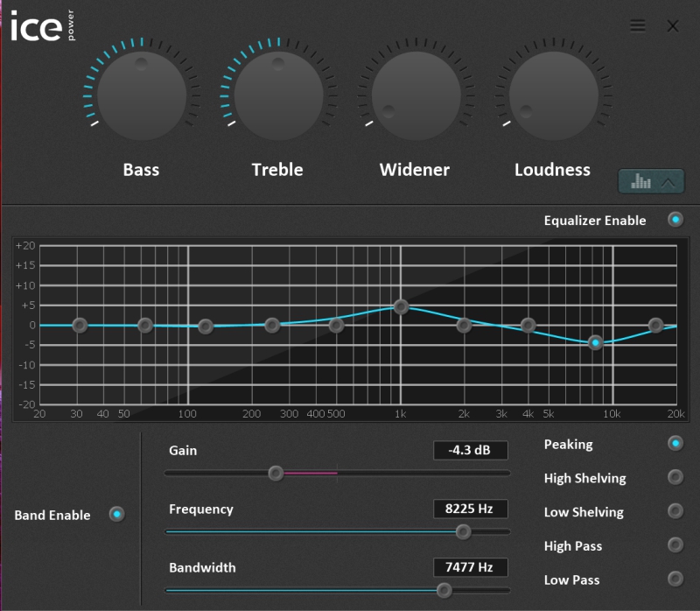Select the High Pass filter option

[675, 545]
